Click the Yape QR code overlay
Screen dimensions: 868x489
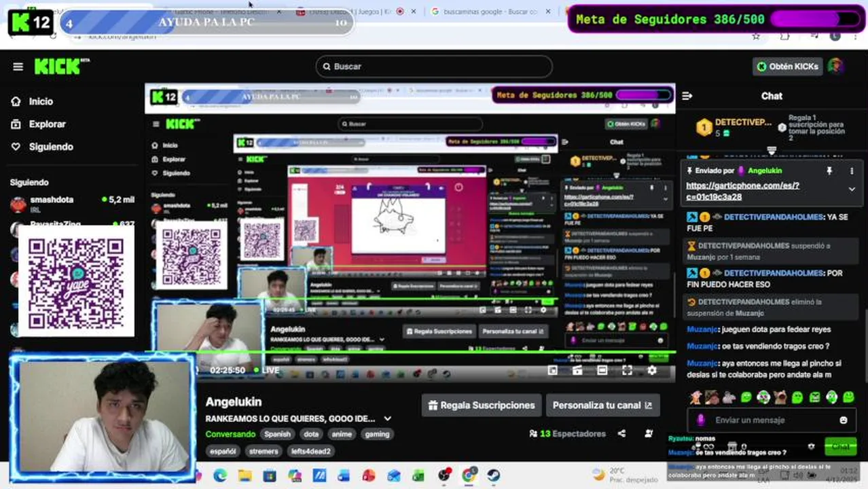76,280
